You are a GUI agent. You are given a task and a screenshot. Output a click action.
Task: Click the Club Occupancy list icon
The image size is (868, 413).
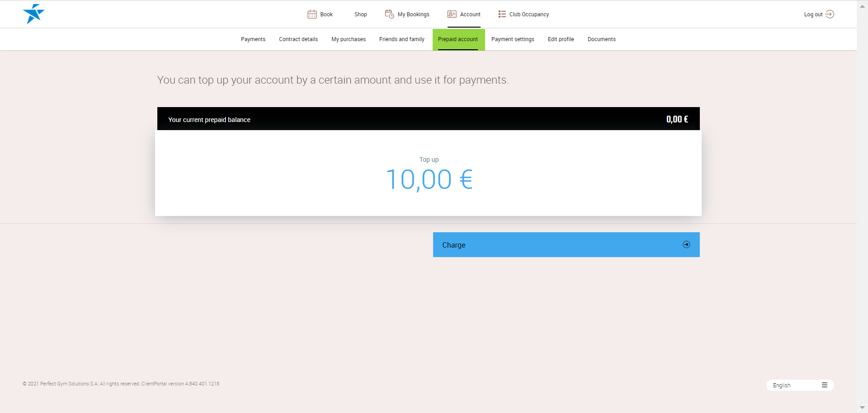click(502, 14)
